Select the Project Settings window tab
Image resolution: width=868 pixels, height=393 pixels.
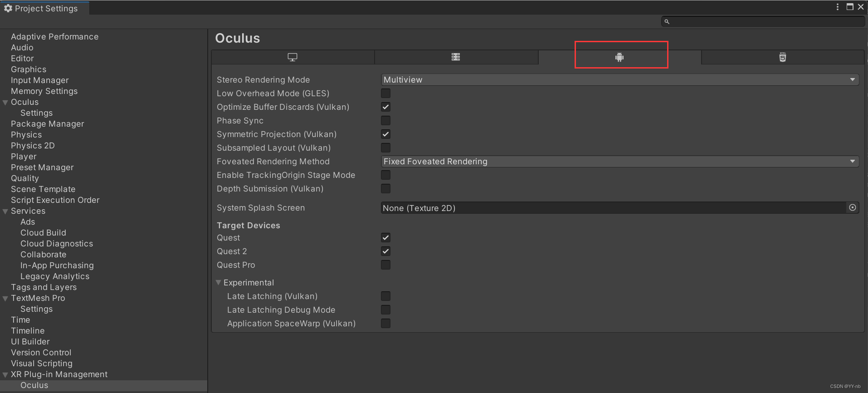(x=45, y=8)
